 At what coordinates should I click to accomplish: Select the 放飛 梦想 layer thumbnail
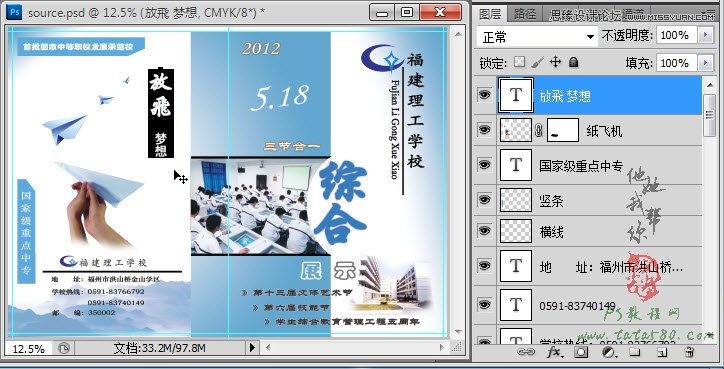(x=516, y=95)
